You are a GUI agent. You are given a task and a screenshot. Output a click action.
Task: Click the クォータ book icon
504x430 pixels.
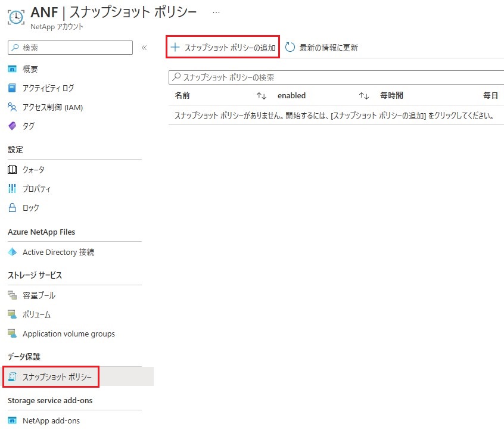(x=13, y=170)
